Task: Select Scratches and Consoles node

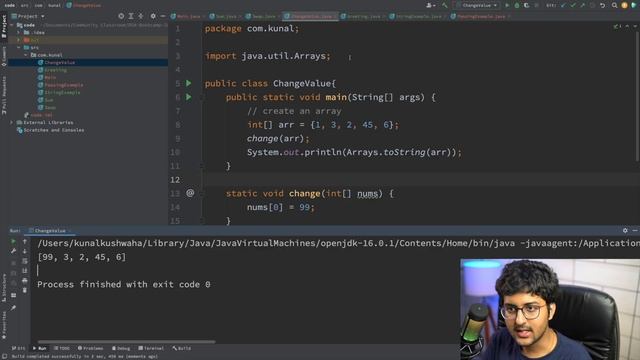Action: click(x=50, y=130)
